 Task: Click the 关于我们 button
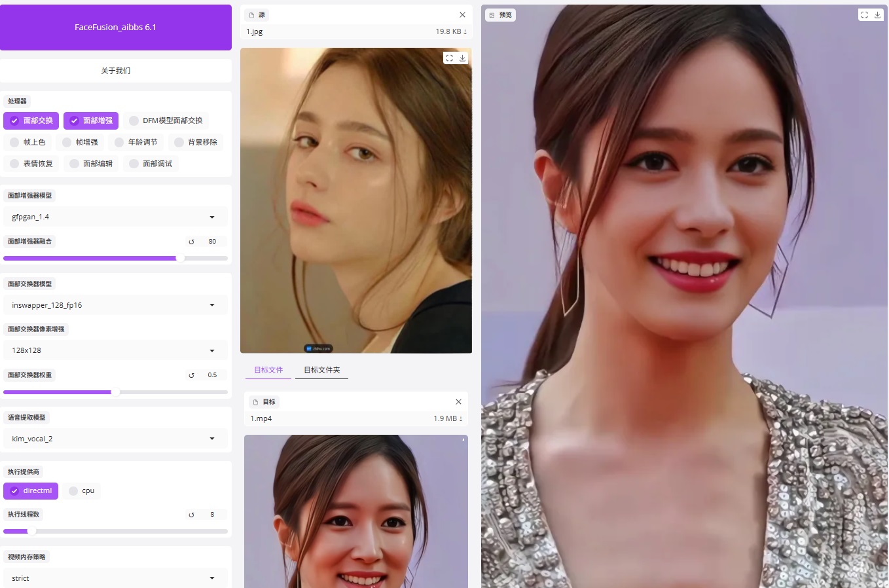(x=116, y=71)
